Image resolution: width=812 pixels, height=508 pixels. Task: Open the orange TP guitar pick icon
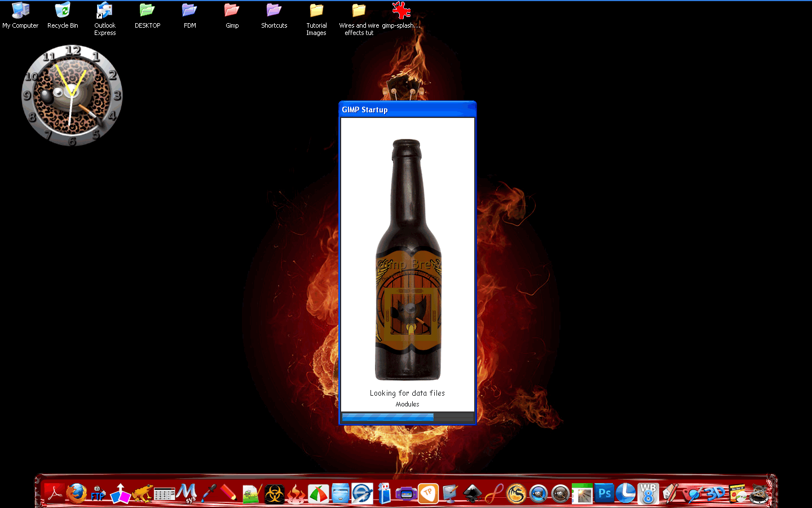pyautogui.click(x=428, y=494)
